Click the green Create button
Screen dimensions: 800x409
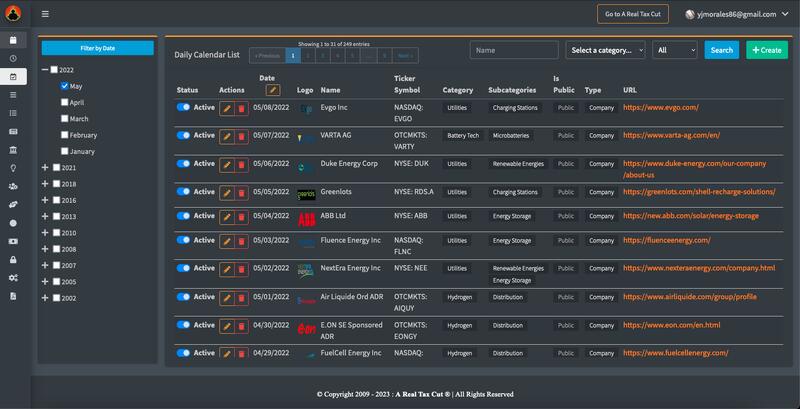click(x=766, y=50)
